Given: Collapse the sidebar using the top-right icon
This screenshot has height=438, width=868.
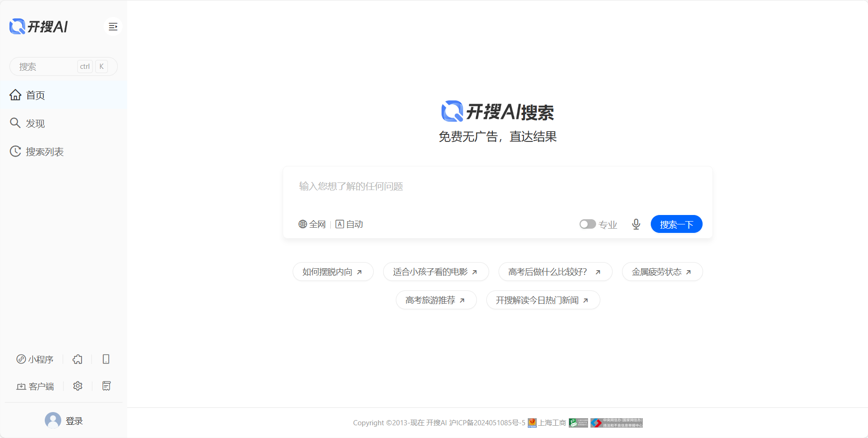Looking at the screenshot, I should (x=113, y=26).
